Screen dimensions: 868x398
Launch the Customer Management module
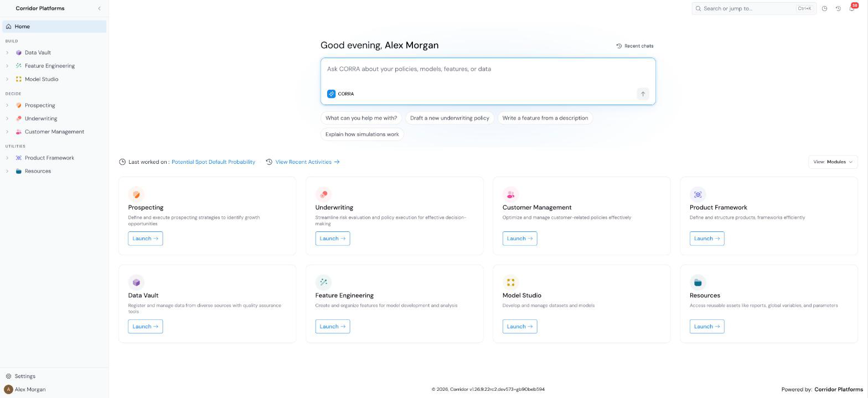pyautogui.click(x=520, y=239)
